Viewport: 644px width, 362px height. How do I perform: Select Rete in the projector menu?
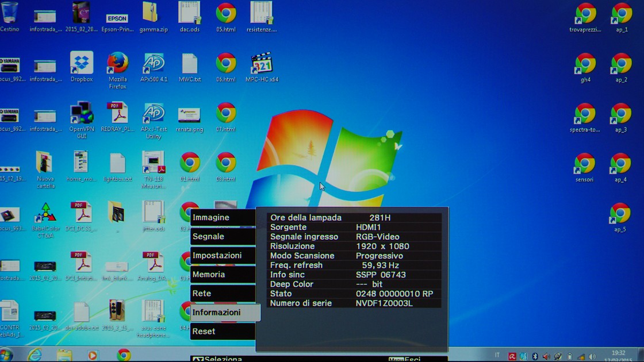[x=223, y=293]
